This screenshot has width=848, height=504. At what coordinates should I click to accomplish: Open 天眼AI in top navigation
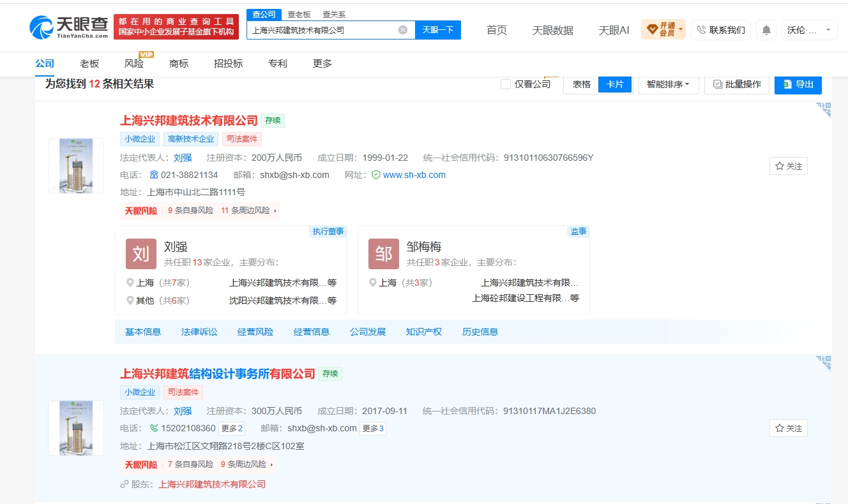[x=614, y=30]
